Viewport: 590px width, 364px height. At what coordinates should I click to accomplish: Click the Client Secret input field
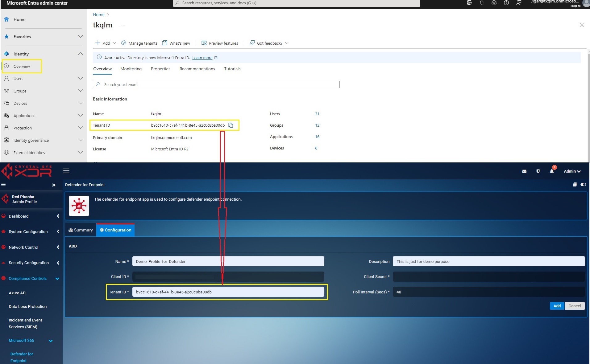489,276
